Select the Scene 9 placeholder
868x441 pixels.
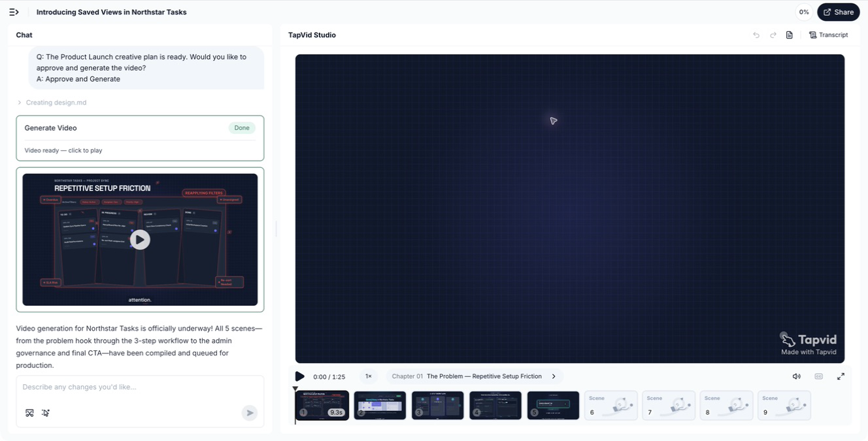pyautogui.click(x=784, y=405)
